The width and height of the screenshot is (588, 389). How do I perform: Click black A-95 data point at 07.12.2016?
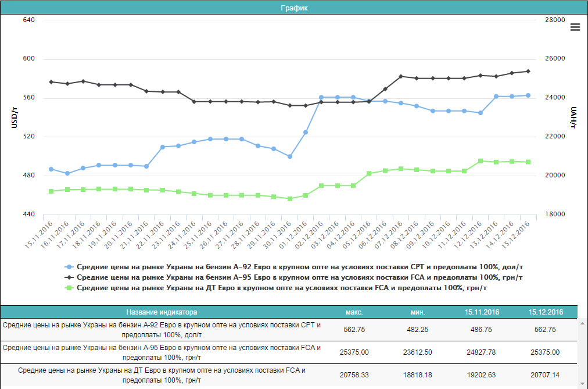(x=401, y=77)
